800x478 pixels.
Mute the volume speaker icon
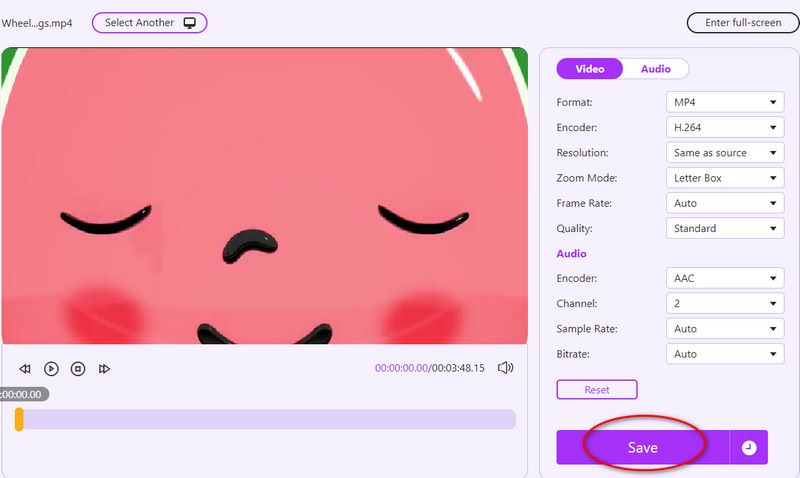coord(505,367)
